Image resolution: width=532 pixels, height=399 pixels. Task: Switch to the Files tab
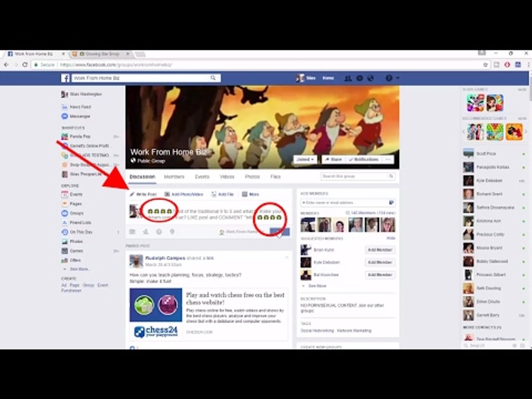(x=275, y=177)
